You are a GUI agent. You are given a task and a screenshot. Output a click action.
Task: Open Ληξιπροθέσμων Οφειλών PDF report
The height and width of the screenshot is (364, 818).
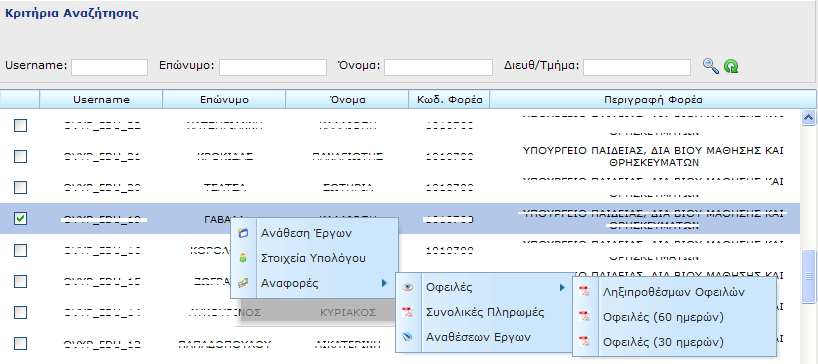pos(674,293)
